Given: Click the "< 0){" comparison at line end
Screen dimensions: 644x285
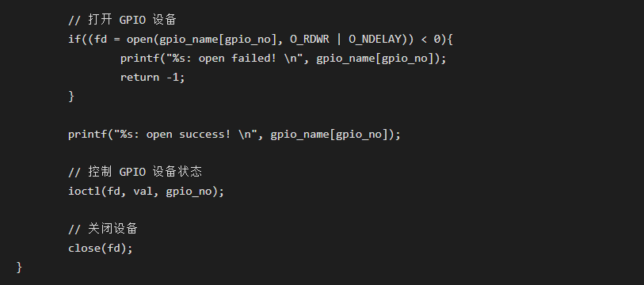Looking at the screenshot, I should [437, 39].
